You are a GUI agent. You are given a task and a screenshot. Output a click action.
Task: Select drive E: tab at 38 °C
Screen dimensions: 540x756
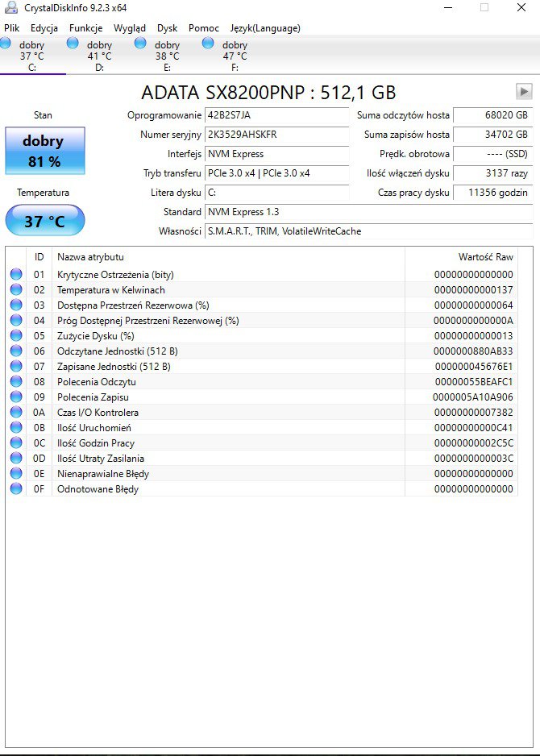pos(168,56)
